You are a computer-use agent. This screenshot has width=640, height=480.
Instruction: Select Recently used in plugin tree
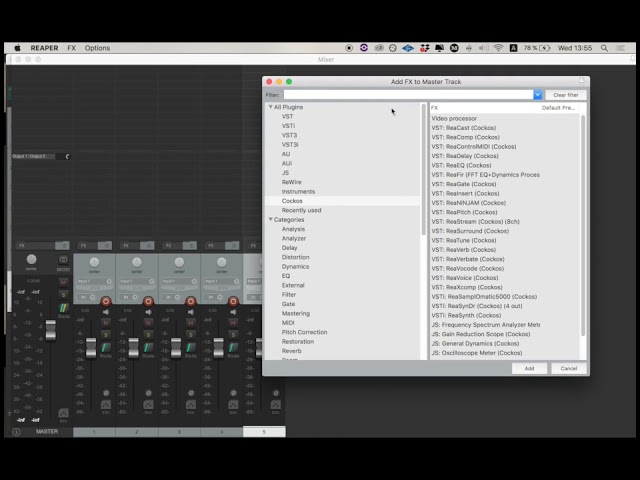301,210
